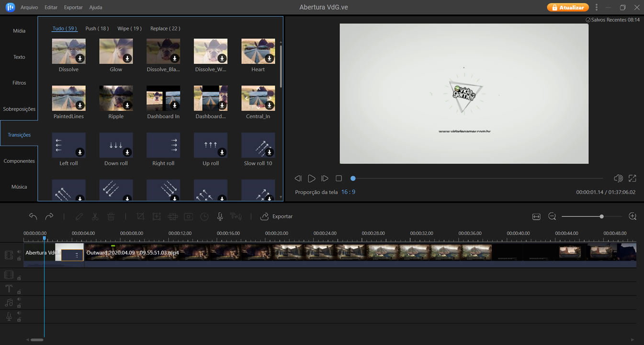Download the Glow transition

(x=127, y=58)
